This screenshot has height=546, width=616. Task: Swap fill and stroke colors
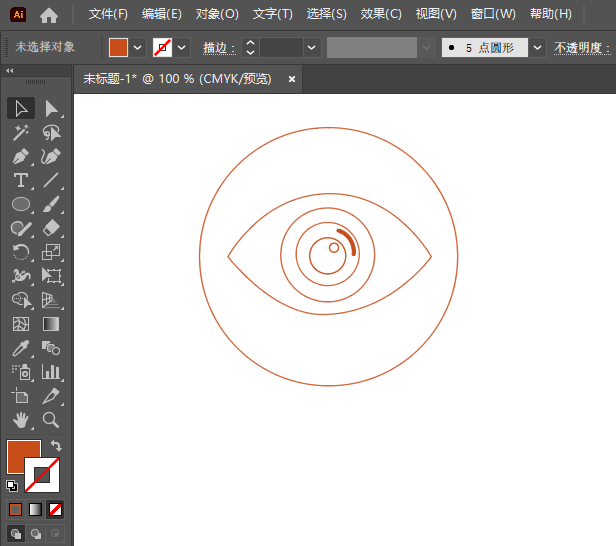(x=56, y=446)
